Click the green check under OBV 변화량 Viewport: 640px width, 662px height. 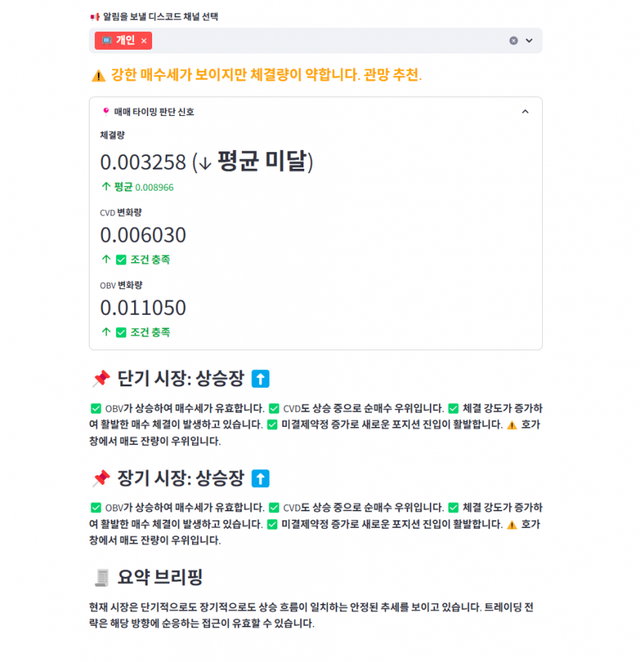121,332
